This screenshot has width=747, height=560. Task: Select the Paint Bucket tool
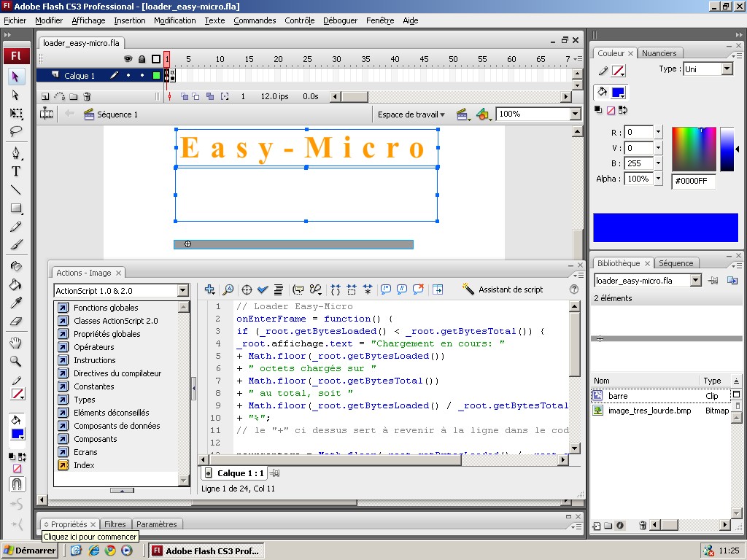click(x=16, y=285)
